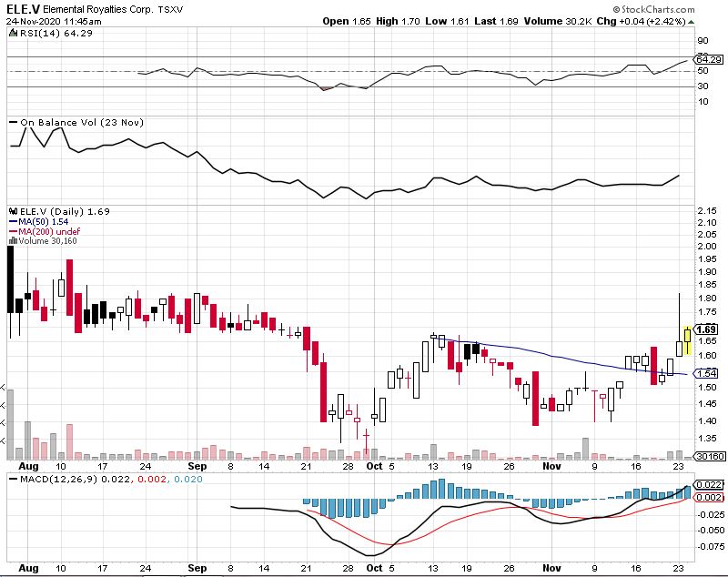Screen dimensions: 728x577
Task: Click the -0.025 label on the MACD axis
Action: click(710, 515)
